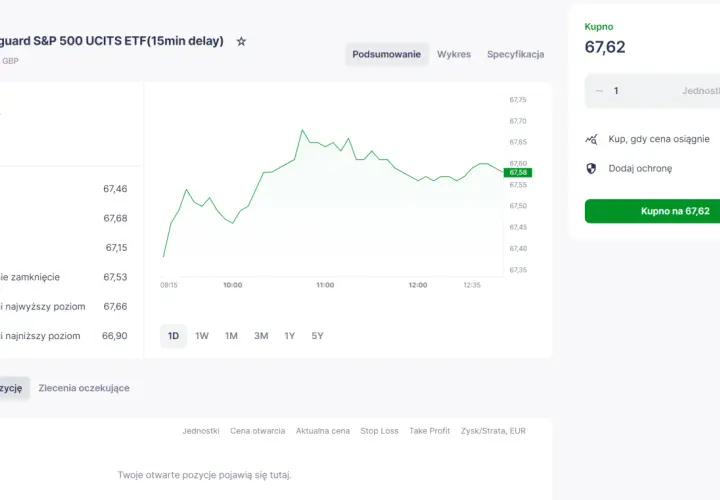Viewport: 720px width, 500px height.
Task: Click the 67,66 highest level value
Action: pyautogui.click(x=115, y=306)
